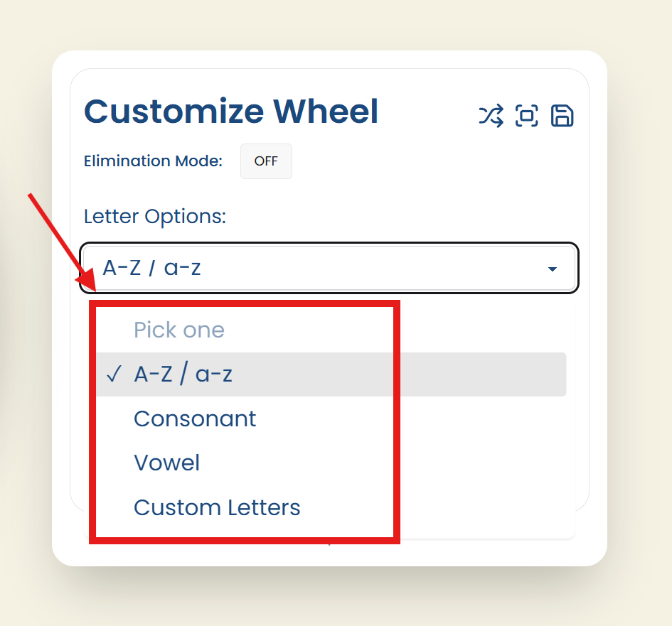Image resolution: width=672 pixels, height=626 pixels.
Task: Choose Custom Letters option
Action: coord(217,507)
